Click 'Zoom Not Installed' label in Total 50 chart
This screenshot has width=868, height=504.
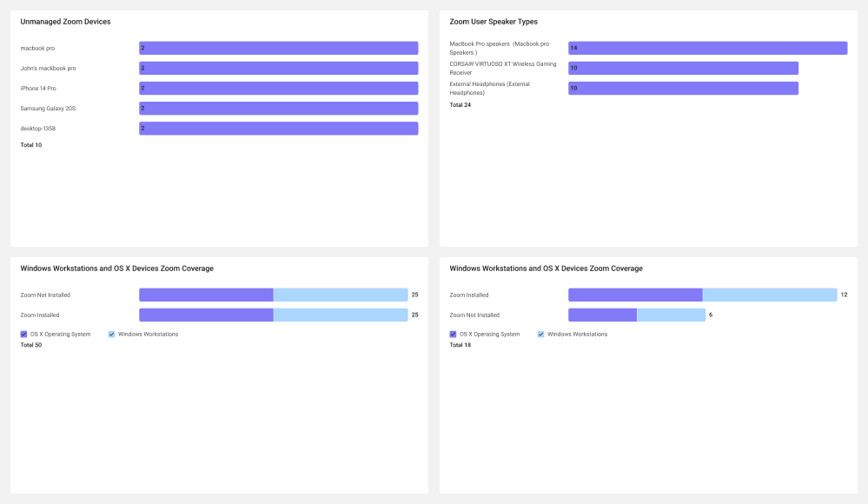point(45,295)
